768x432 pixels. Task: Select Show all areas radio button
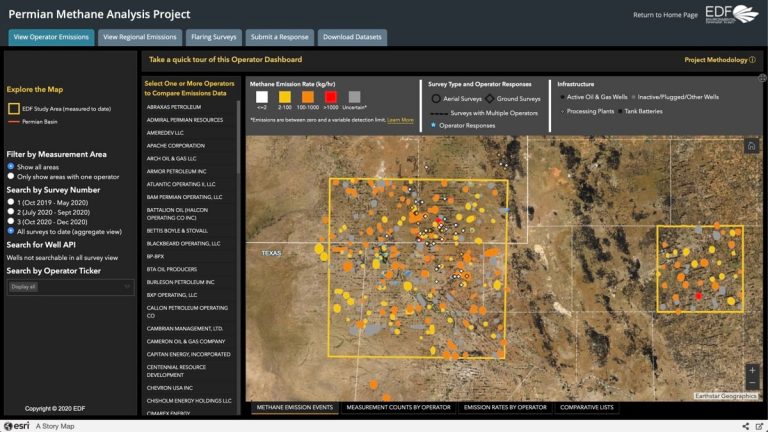tap(11, 167)
